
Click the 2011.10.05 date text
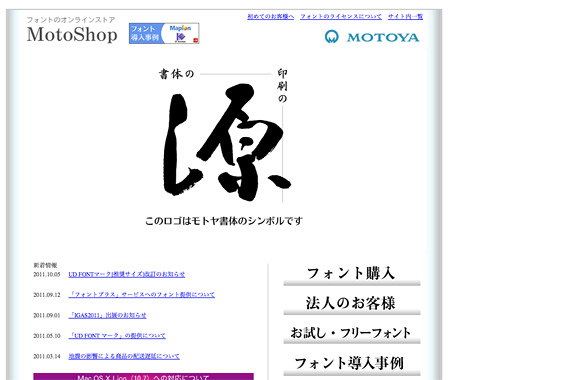coord(47,275)
